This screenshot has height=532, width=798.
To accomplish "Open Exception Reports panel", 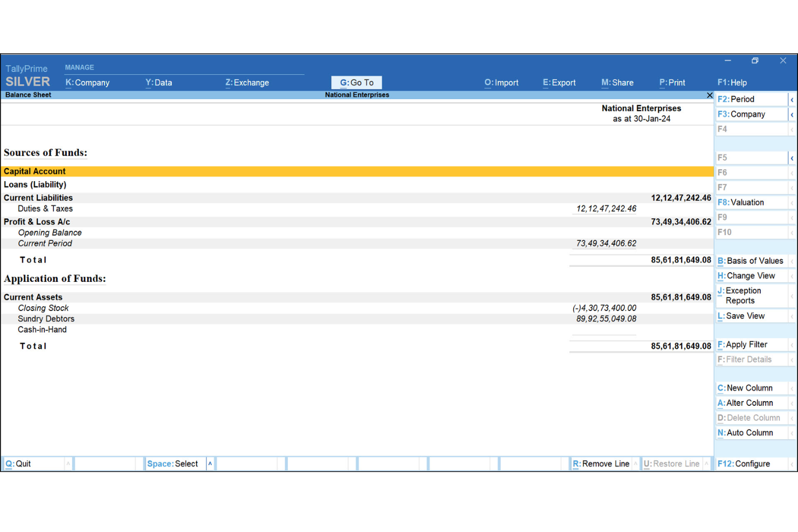I will 749,295.
